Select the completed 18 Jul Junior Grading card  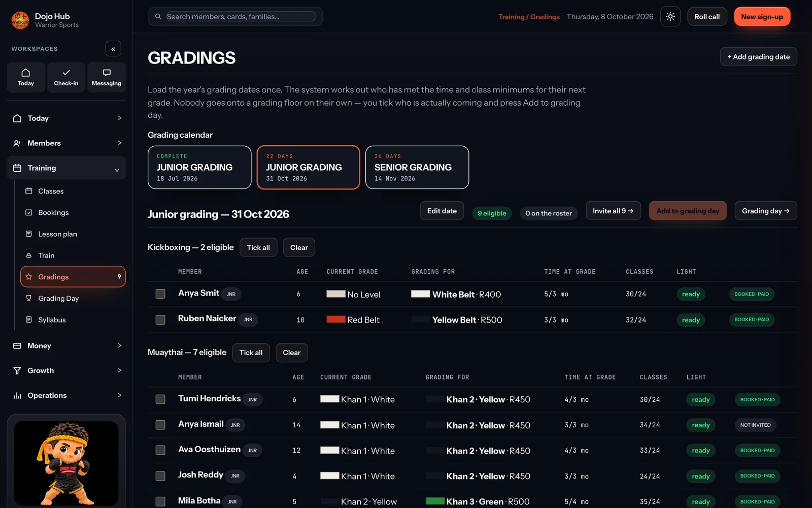199,167
